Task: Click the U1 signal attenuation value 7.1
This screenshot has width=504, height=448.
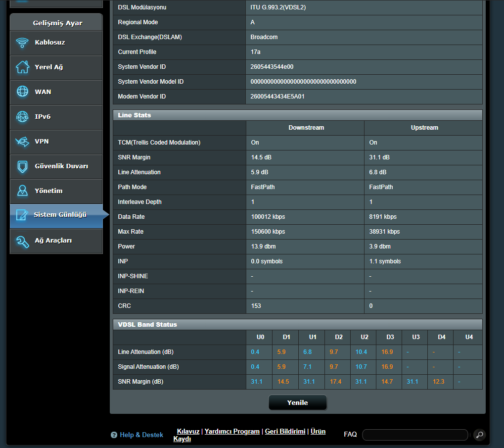Action: [x=307, y=367]
